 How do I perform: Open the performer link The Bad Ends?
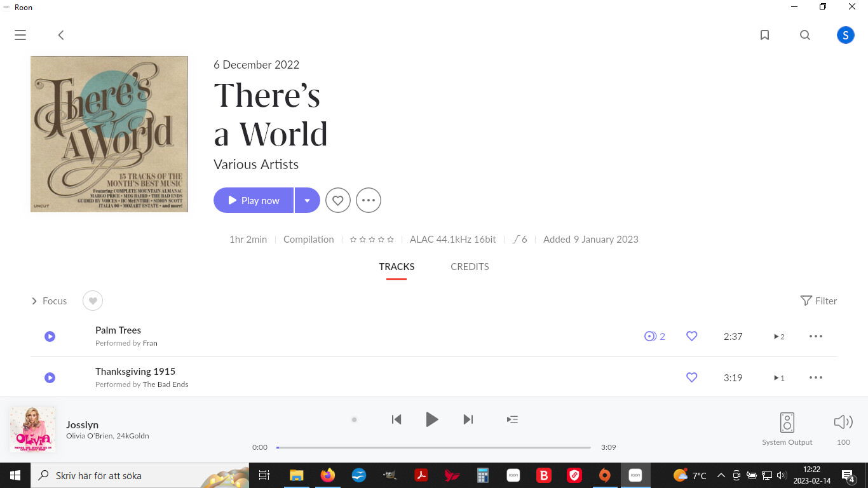165,384
